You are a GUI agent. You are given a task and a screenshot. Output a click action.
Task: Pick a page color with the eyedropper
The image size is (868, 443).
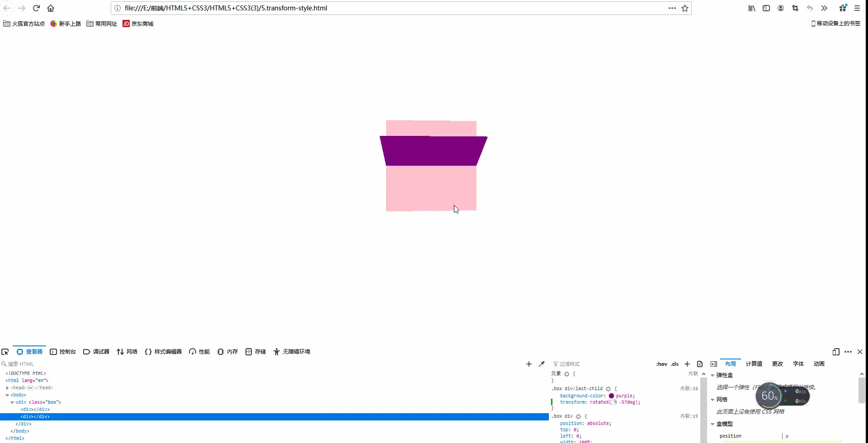click(x=542, y=364)
